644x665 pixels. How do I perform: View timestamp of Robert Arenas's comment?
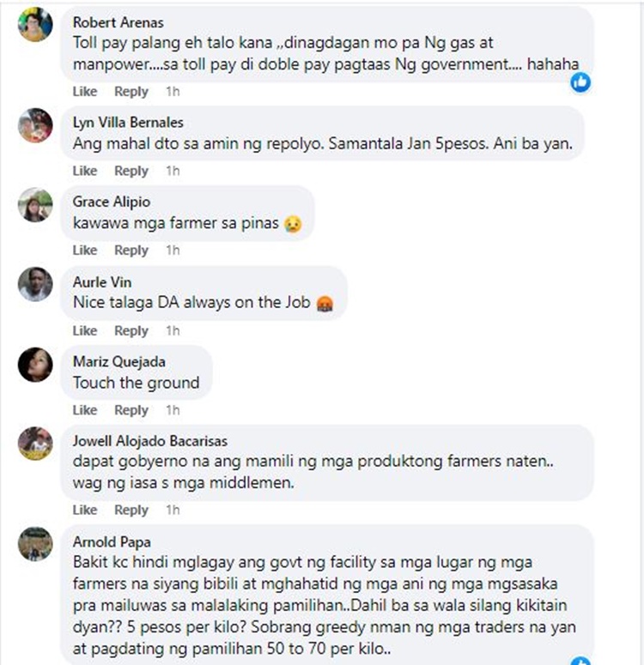coord(173,91)
